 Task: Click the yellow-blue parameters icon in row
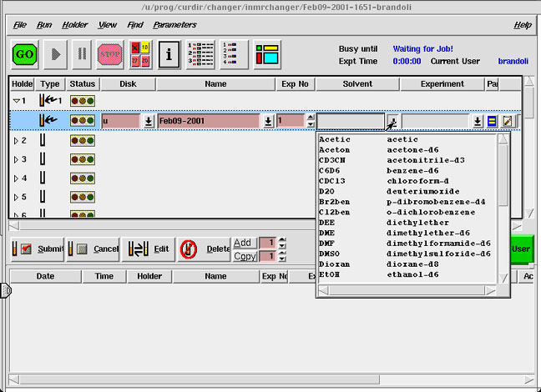(493, 121)
